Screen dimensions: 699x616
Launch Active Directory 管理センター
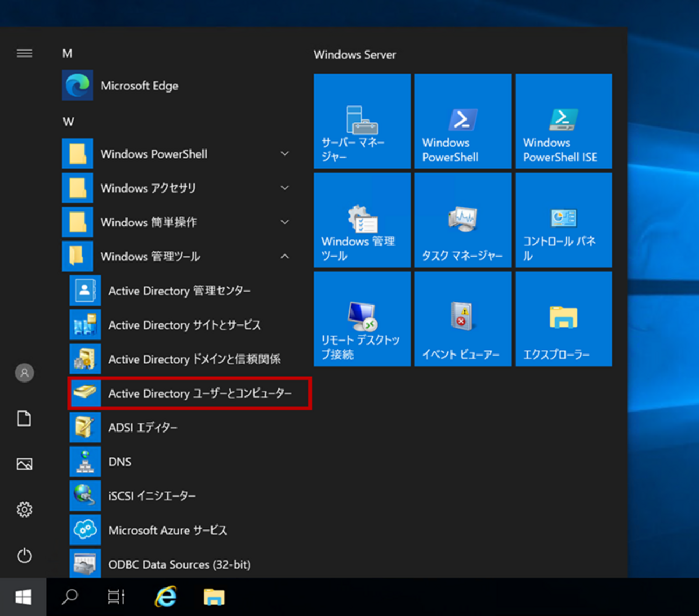(x=179, y=291)
